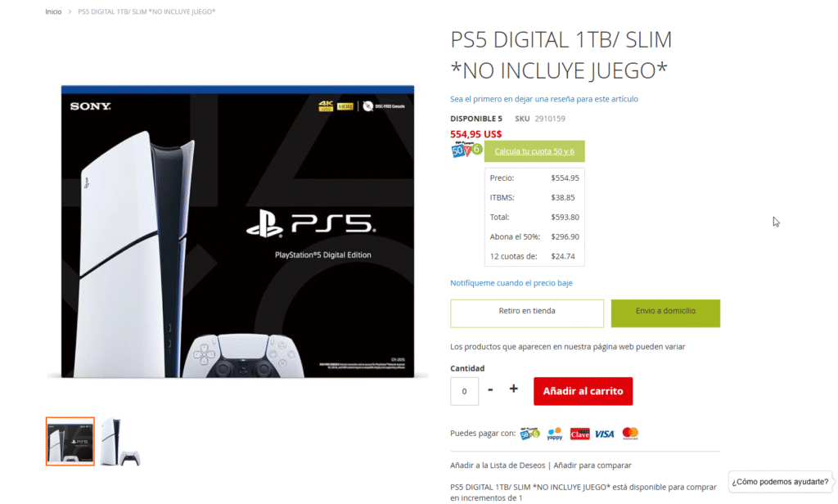Click the Cantidad quantity input field
Screen dimensions: 838x504
[465, 391]
